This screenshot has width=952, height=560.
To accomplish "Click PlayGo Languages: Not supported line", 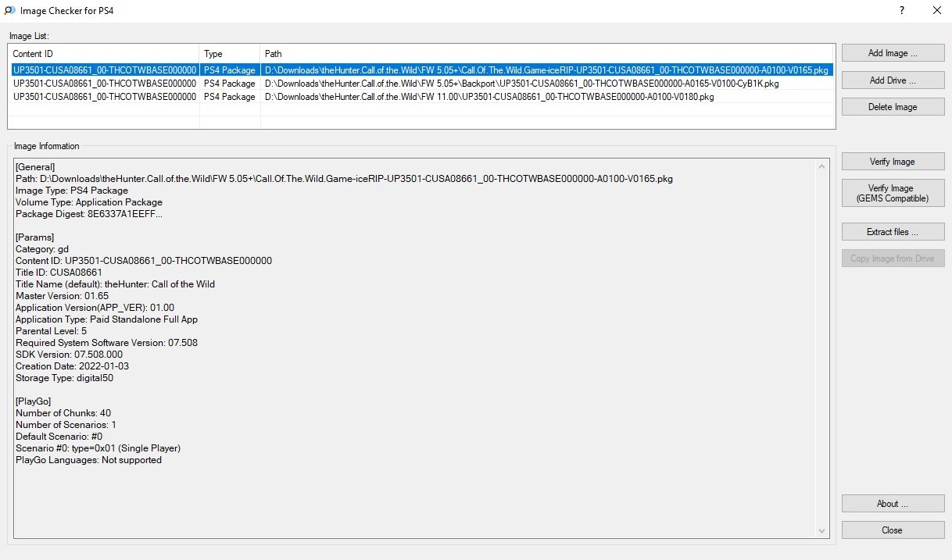I will coord(88,460).
